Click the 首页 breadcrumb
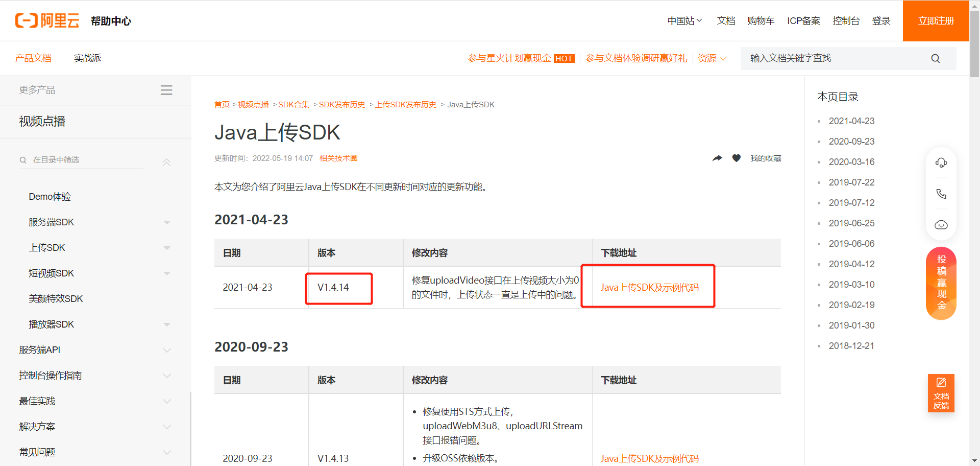980x466 pixels. pyautogui.click(x=222, y=105)
